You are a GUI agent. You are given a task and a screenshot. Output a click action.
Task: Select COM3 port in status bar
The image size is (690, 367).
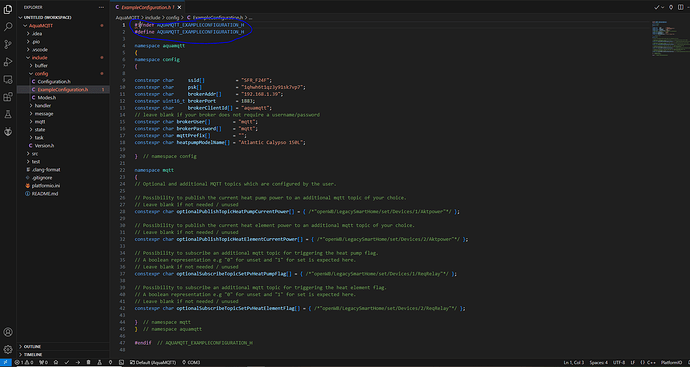pos(191,363)
